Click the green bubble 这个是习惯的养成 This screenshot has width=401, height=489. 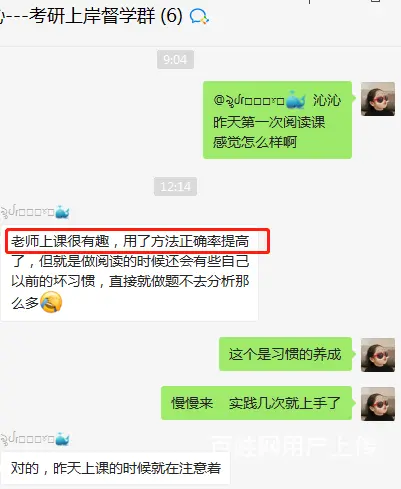click(x=285, y=354)
